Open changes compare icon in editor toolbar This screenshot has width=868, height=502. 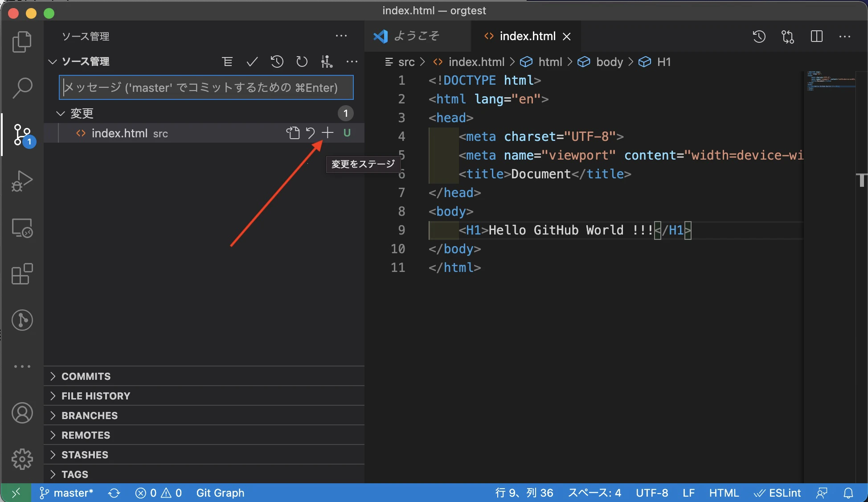click(x=788, y=37)
